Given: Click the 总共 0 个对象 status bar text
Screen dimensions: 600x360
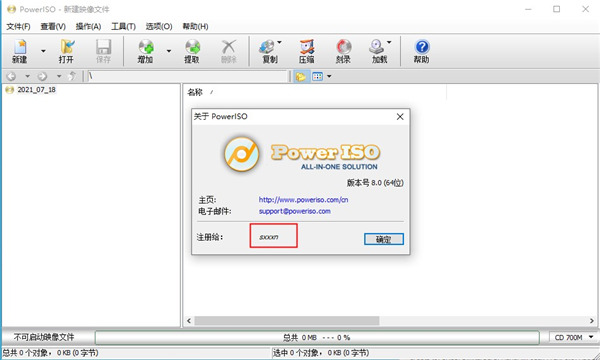Looking at the screenshot, I should [50, 353].
